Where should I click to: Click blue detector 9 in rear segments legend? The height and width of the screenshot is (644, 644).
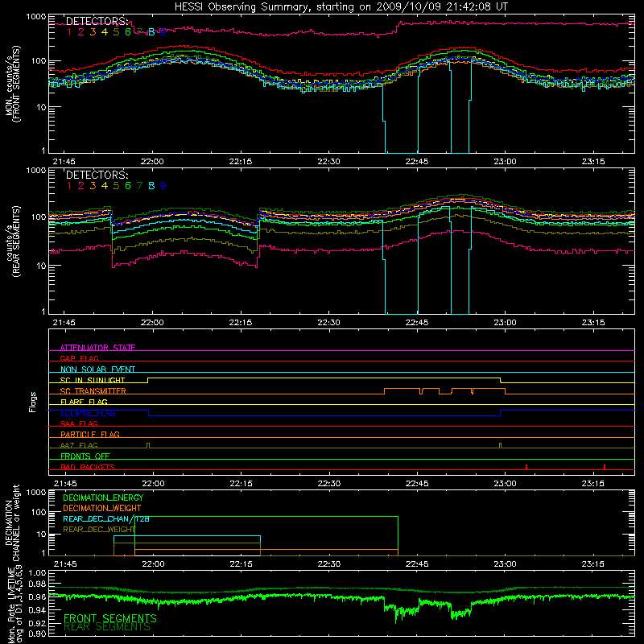point(163,186)
